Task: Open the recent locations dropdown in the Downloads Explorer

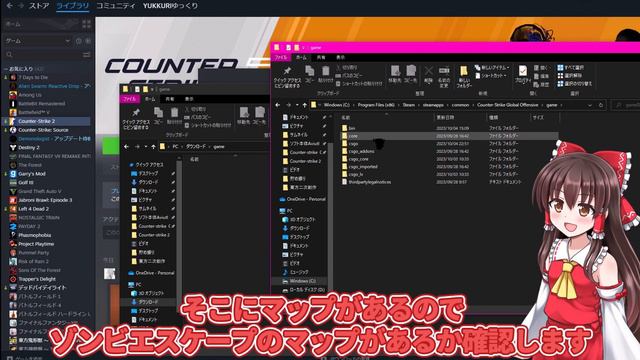Action: coord(146,147)
